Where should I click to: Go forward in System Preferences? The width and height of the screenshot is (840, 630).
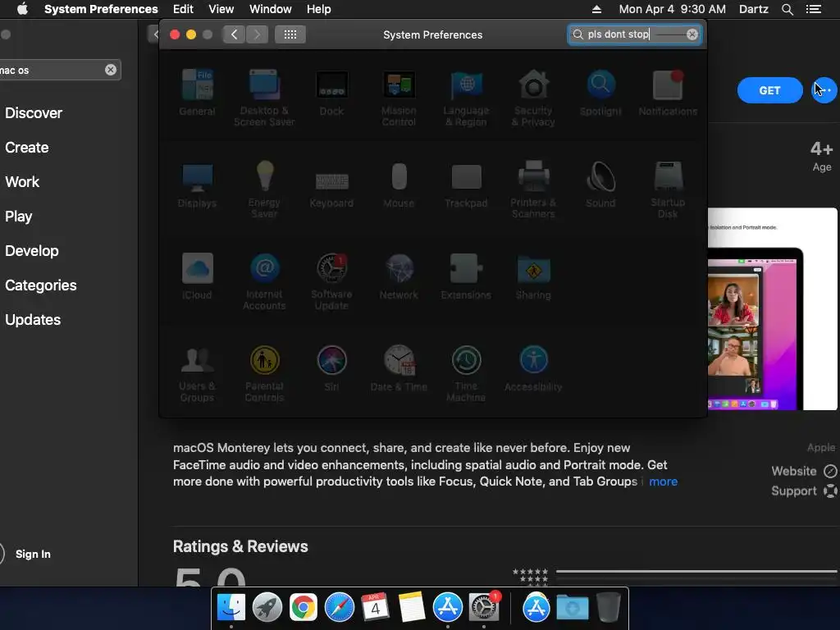[257, 34]
